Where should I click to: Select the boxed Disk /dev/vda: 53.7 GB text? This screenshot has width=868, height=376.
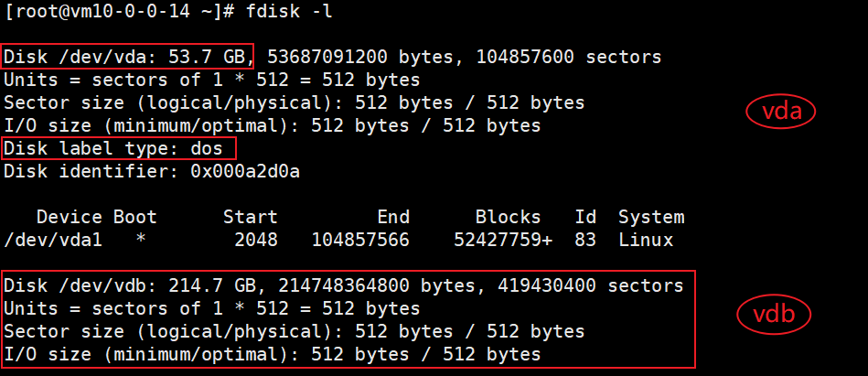[x=128, y=57]
